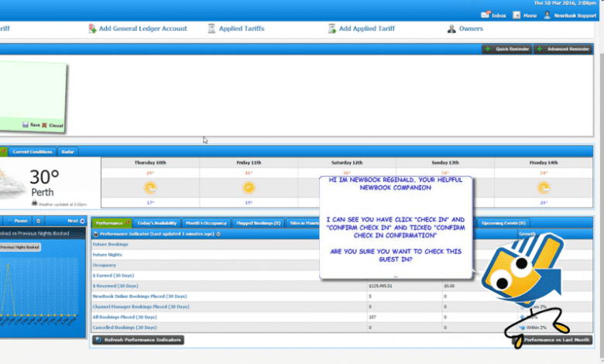Click the Add General Ledger Account link

(143, 29)
